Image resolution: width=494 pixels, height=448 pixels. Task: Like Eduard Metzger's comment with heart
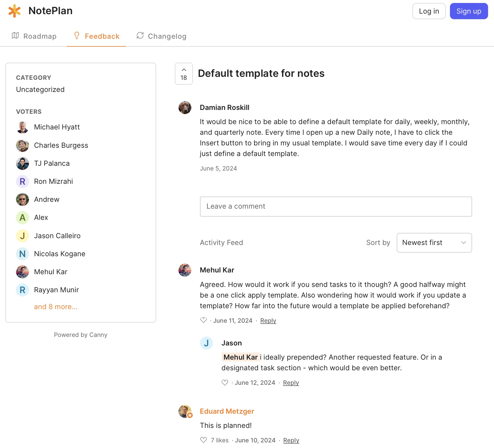point(203,440)
